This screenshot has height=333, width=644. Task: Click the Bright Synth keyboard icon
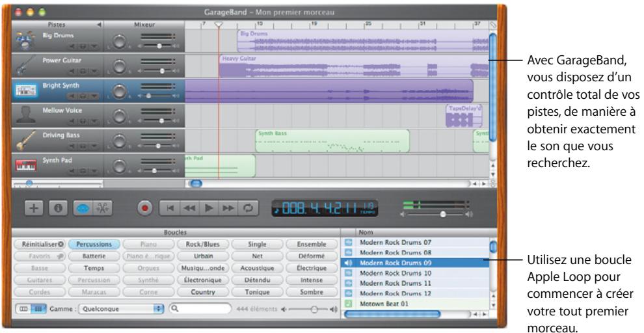[x=25, y=91]
